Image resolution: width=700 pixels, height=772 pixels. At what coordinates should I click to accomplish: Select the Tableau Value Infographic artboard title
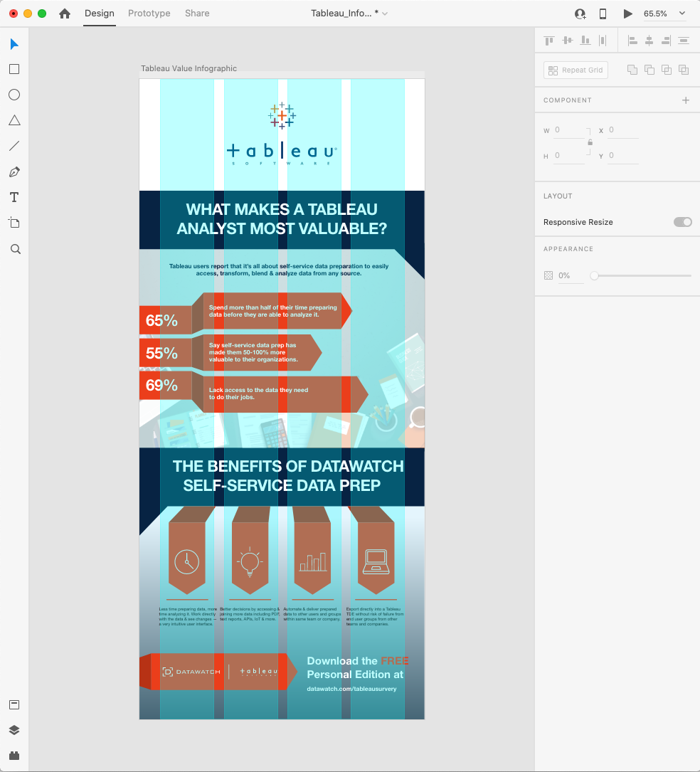pyautogui.click(x=189, y=68)
